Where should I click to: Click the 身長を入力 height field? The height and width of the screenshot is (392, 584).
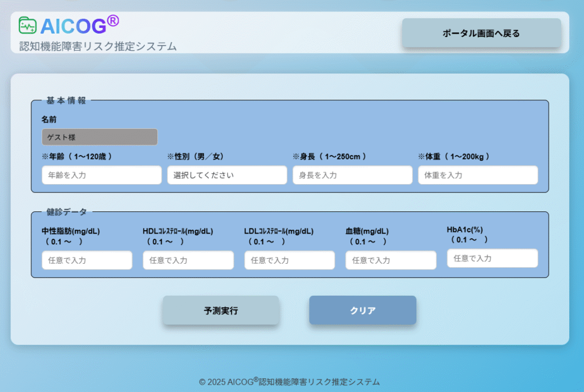click(x=352, y=175)
